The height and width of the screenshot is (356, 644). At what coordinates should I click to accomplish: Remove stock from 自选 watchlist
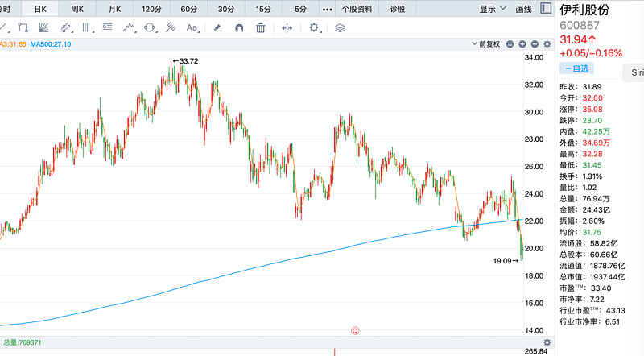576,70
